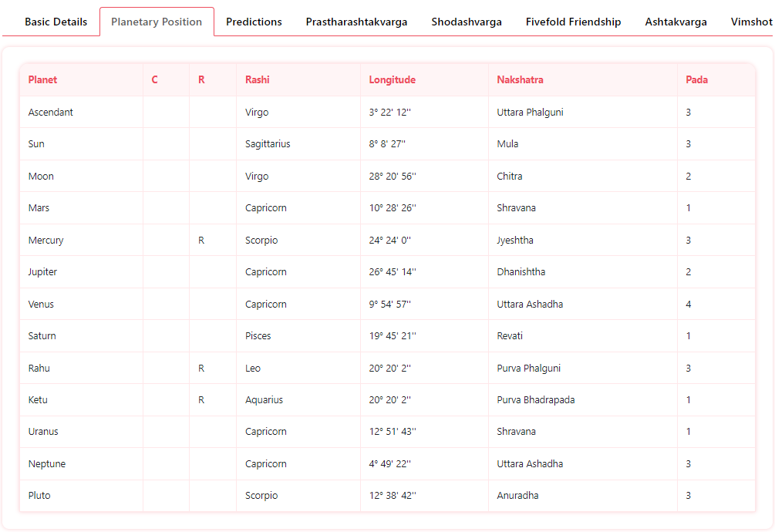Click the Rashi column header

(258, 79)
